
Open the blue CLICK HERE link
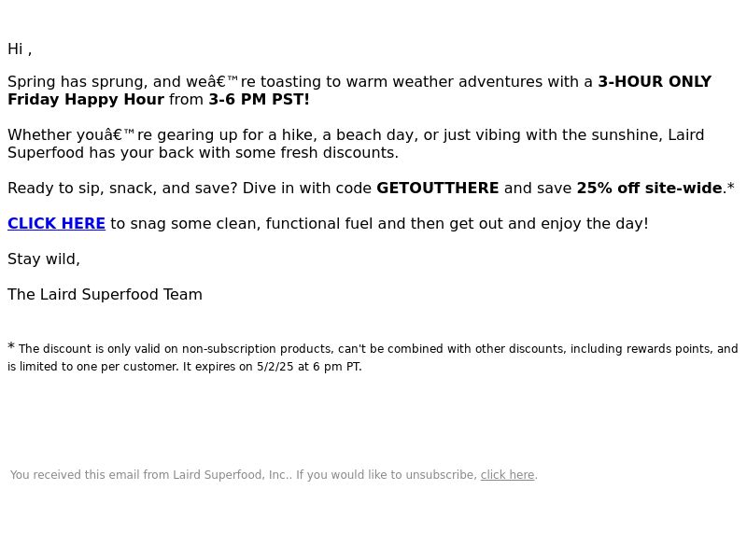[56, 223]
